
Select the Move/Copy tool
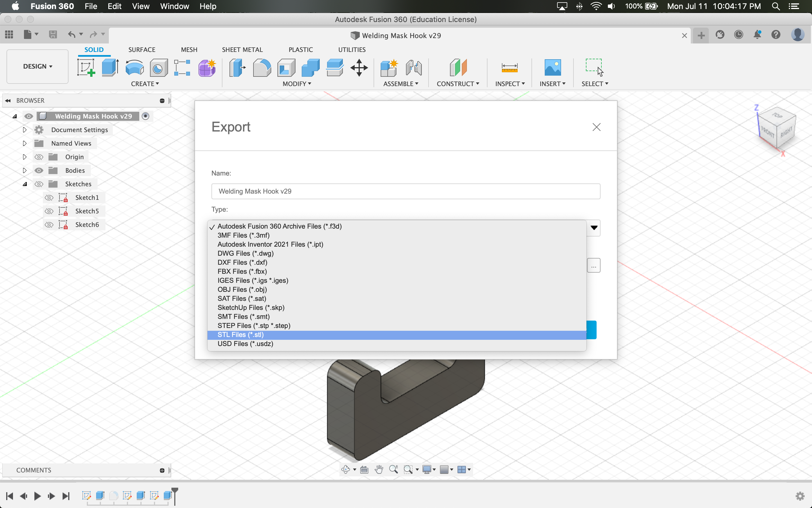[359, 67]
